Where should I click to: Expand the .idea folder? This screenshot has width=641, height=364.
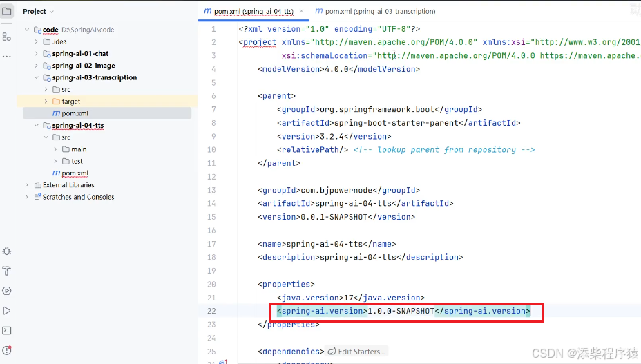(x=37, y=41)
